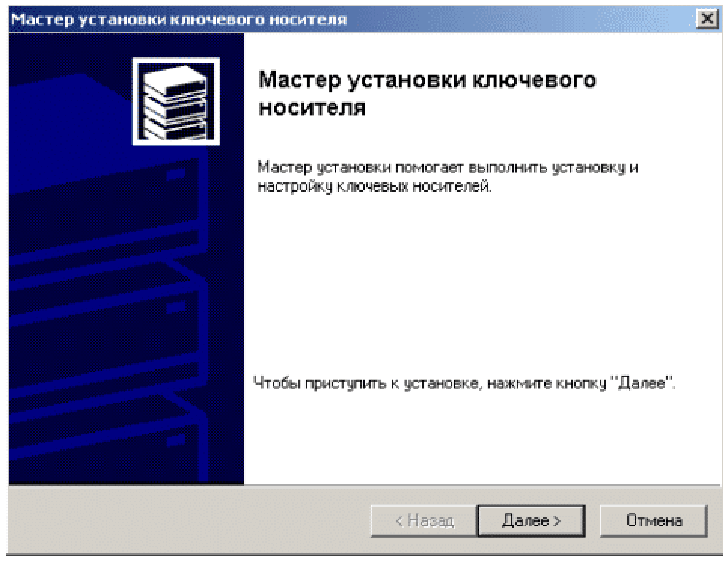This screenshot has height=561, width=728.
Task: Click the left arrow on the Назад button
Action: point(399,521)
